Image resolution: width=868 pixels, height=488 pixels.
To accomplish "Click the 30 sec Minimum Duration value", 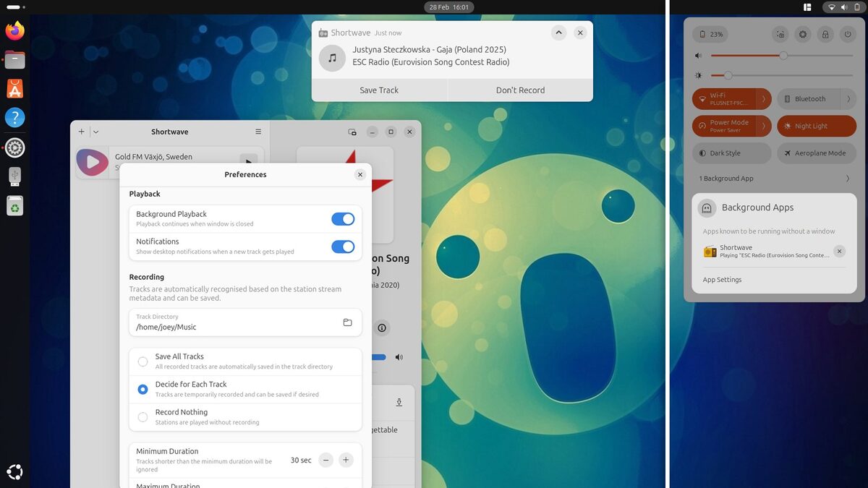I will point(301,460).
